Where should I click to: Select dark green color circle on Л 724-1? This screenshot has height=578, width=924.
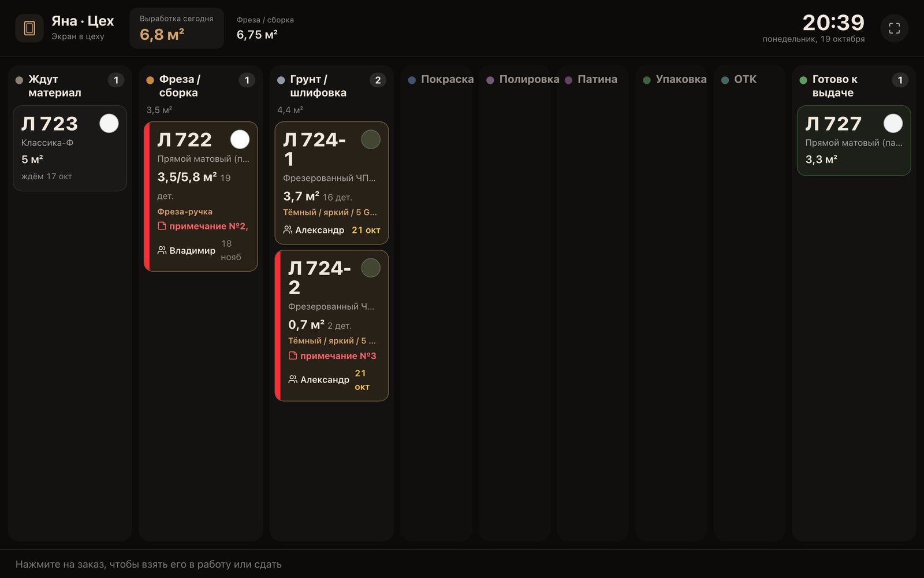point(371,139)
